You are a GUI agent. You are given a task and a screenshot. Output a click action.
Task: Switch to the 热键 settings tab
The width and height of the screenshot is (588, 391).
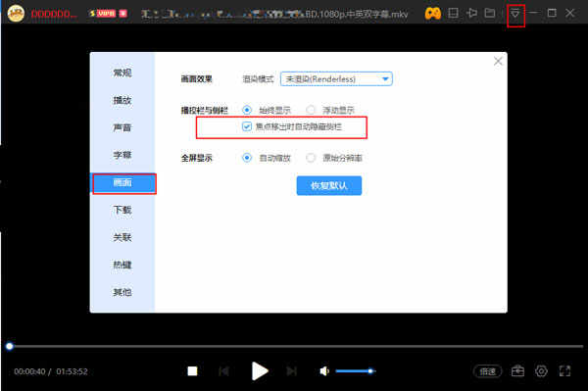pyautogui.click(x=122, y=265)
